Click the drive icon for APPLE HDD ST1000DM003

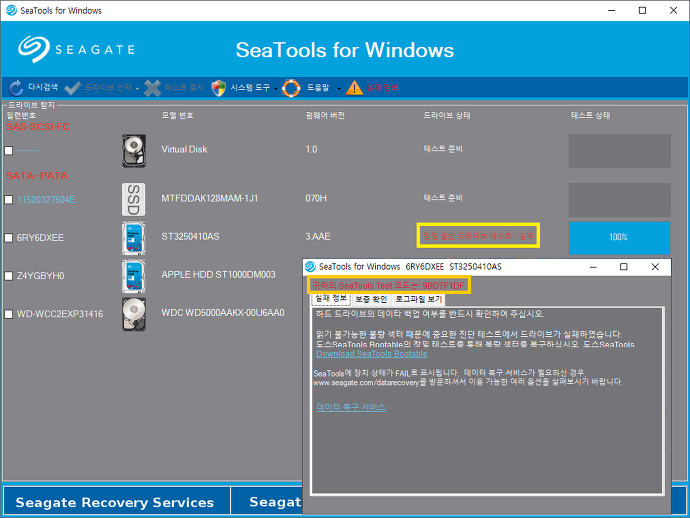coord(134,276)
